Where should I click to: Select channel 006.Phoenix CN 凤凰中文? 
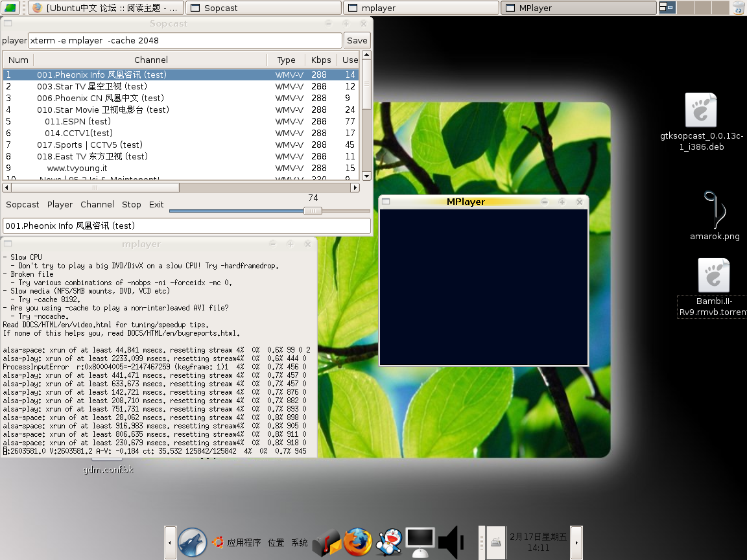click(x=181, y=98)
